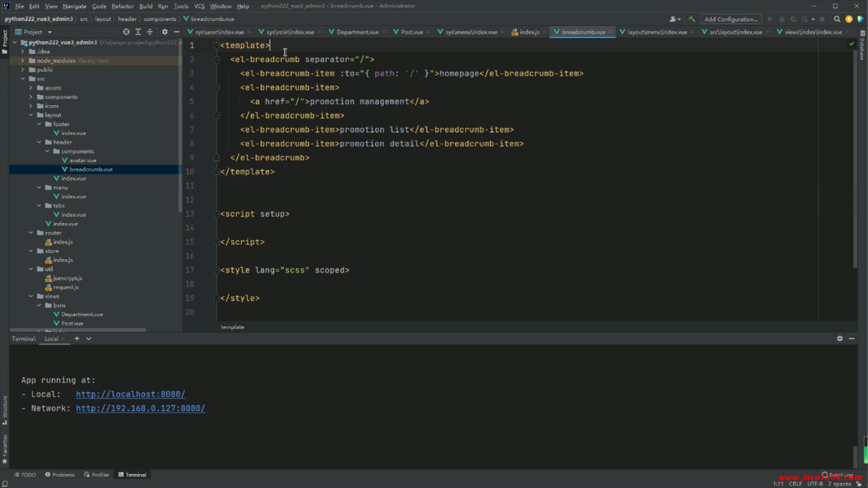This screenshot has height=488, width=868.
Task: Add a new terminal session
Action: (77, 338)
